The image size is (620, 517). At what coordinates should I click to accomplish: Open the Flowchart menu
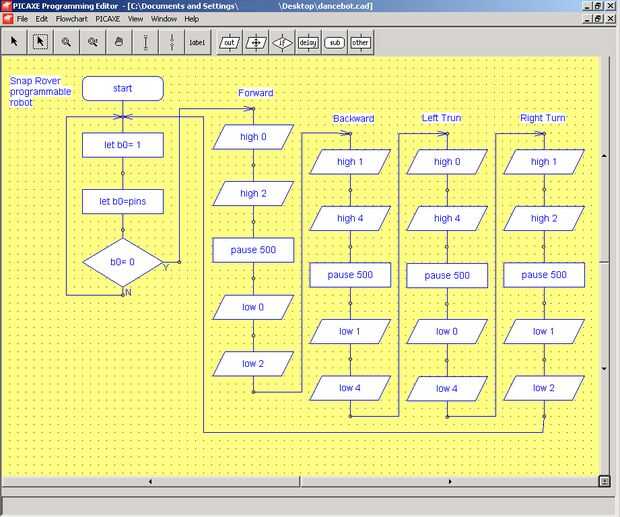coord(72,19)
